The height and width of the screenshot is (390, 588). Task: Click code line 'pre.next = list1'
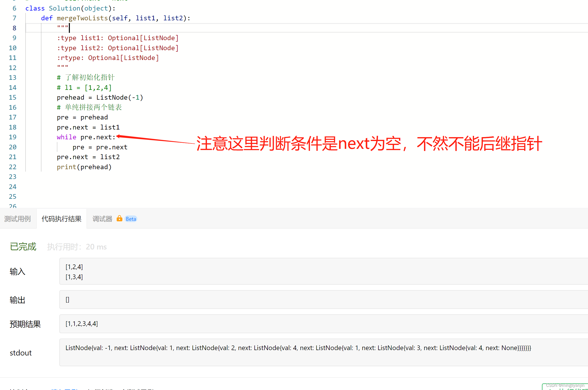[88, 127]
